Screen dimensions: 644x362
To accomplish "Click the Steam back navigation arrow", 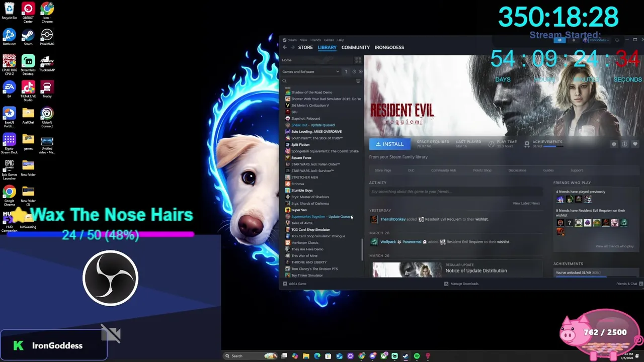I will [284, 47].
